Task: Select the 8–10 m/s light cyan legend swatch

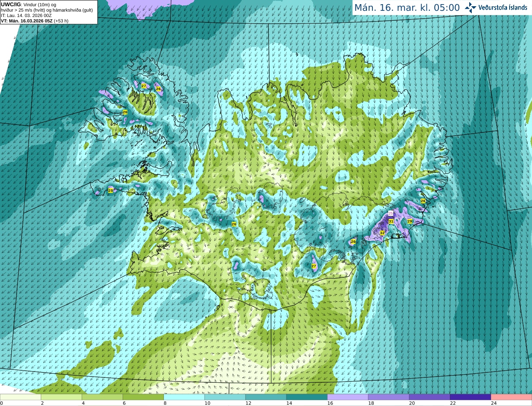Action: 184,397
